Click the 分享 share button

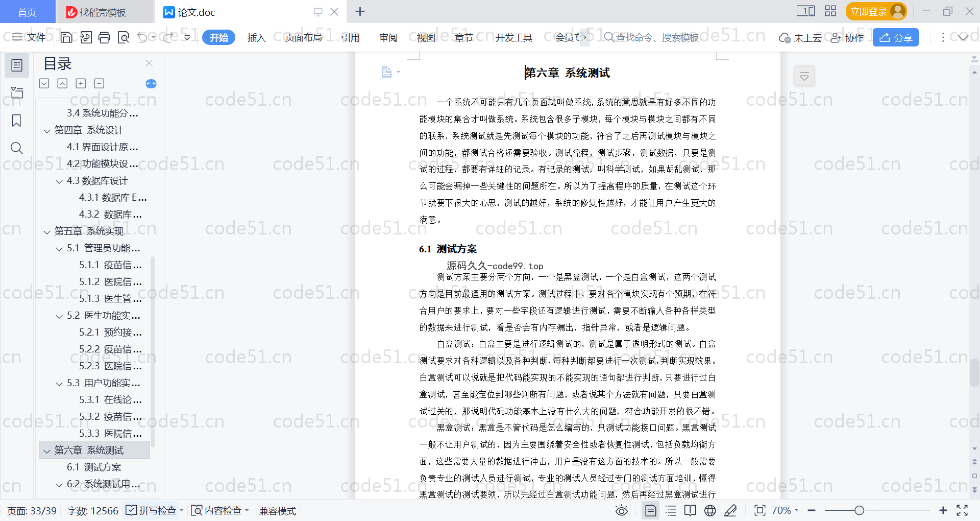[896, 37]
